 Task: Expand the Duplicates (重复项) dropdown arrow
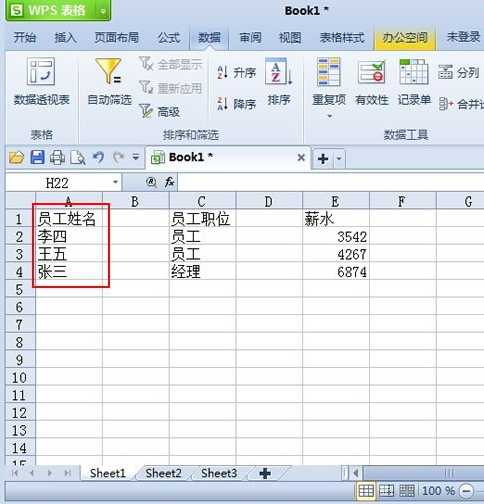[329, 116]
